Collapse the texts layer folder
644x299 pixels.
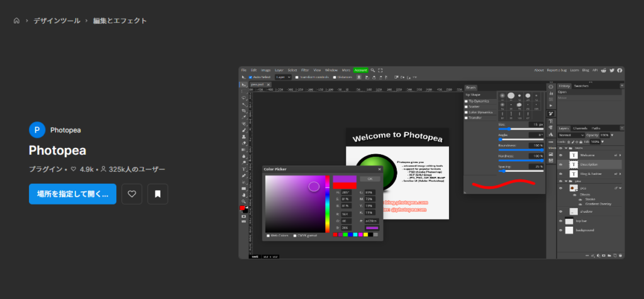click(x=566, y=148)
